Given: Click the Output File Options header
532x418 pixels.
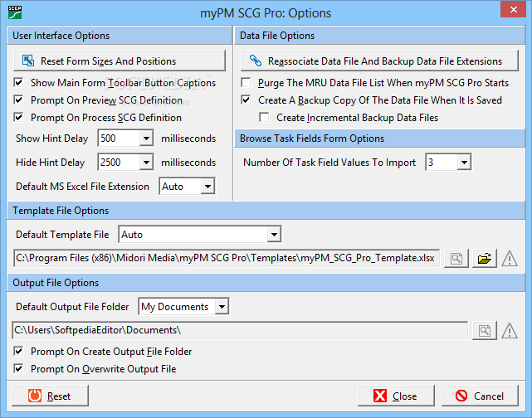Looking at the screenshot, I should (x=266, y=283).
